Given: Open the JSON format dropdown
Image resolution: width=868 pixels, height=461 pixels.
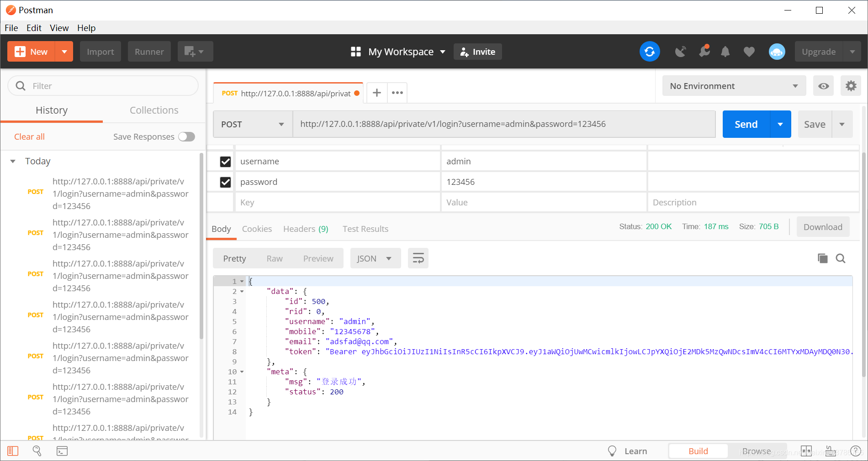Looking at the screenshot, I should click(375, 258).
